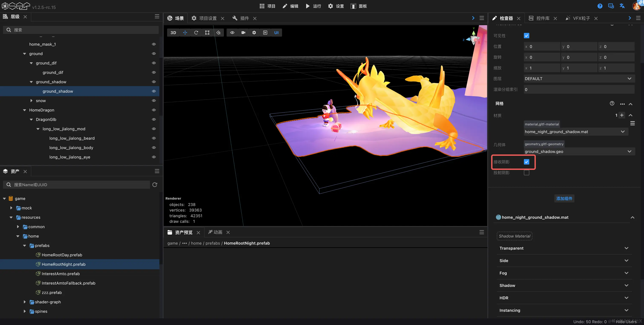Image resolution: width=644 pixels, height=325 pixels.
Task: Hide the snow node with its eye icon
Action: (154, 101)
